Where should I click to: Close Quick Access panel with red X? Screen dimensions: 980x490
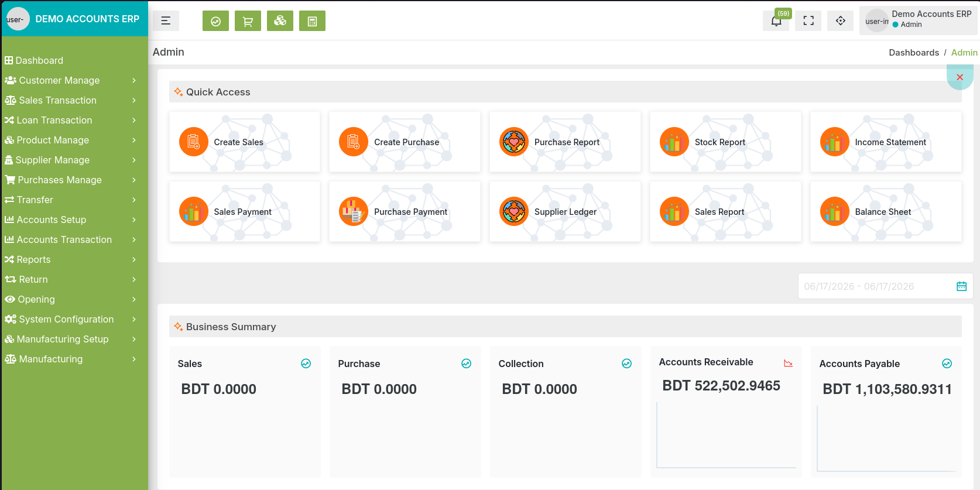click(x=960, y=77)
